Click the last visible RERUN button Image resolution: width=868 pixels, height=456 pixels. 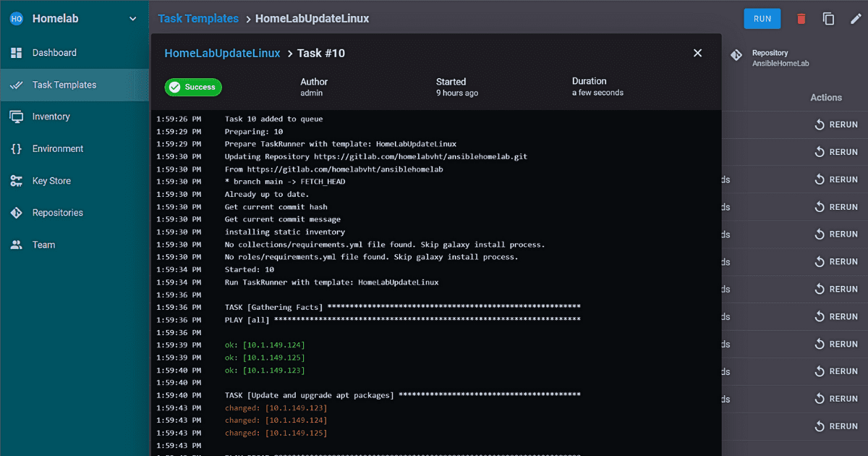[835, 426]
